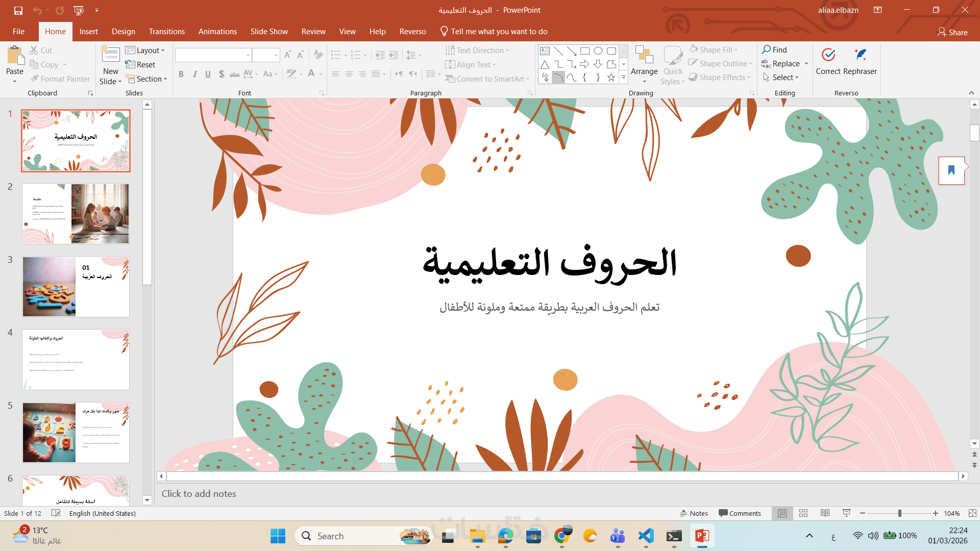Viewport: 980px width, 551px height.
Task: Toggle the Notes pane button
Action: point(694,513)
